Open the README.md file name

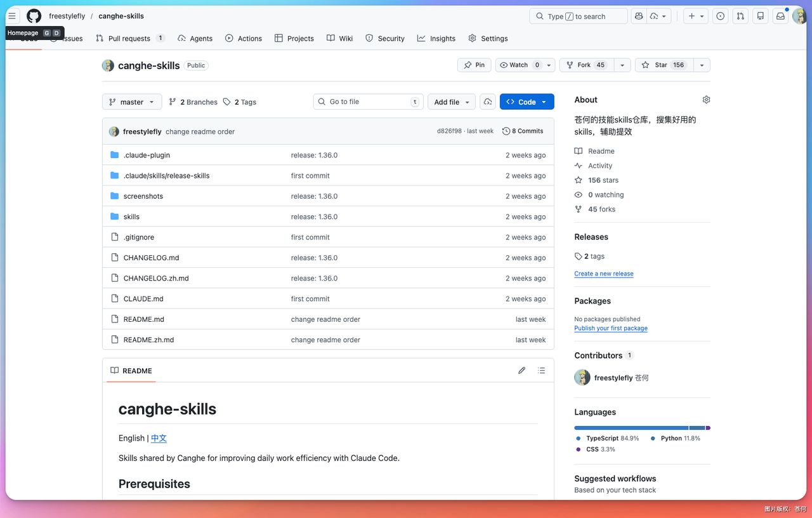coord(144,319)
